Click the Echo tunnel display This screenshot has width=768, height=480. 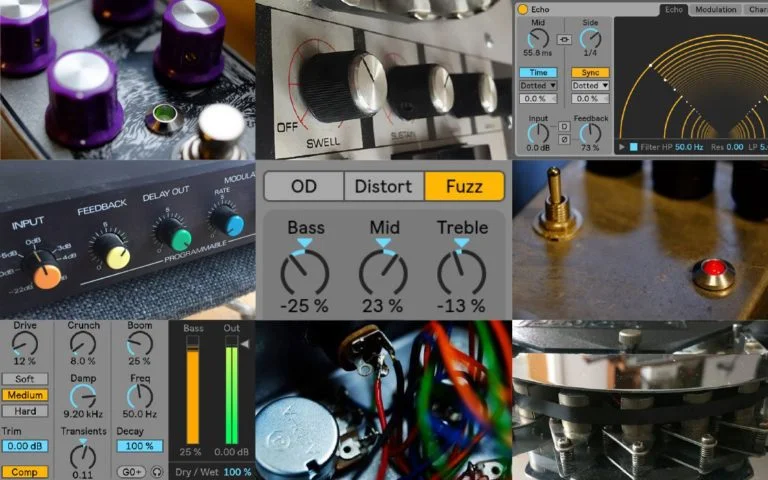(x=691, y=78)
